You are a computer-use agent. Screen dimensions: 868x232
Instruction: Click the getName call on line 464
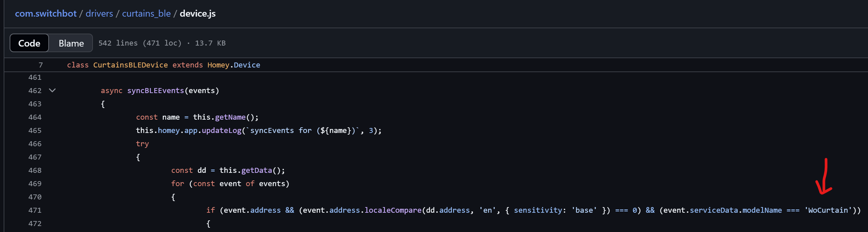pyautogui.click(x=230, y=117)
